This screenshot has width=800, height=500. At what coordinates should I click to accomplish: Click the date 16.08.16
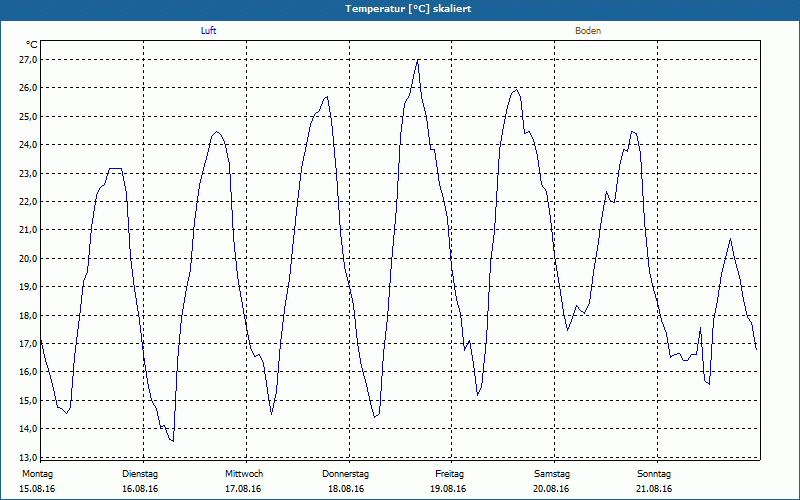click(140, 489)
